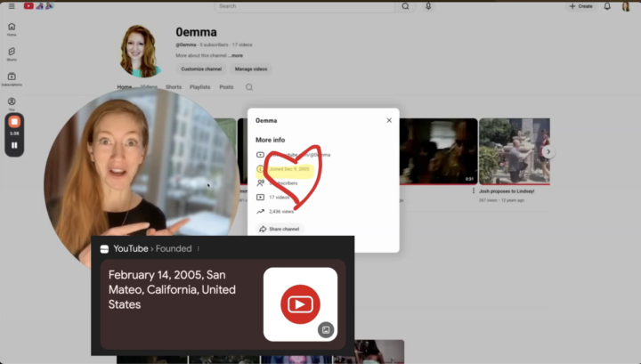The width and height of the screenshot is (641, 364).
Task: Stop the screen recording
Action: click(14, 121)
